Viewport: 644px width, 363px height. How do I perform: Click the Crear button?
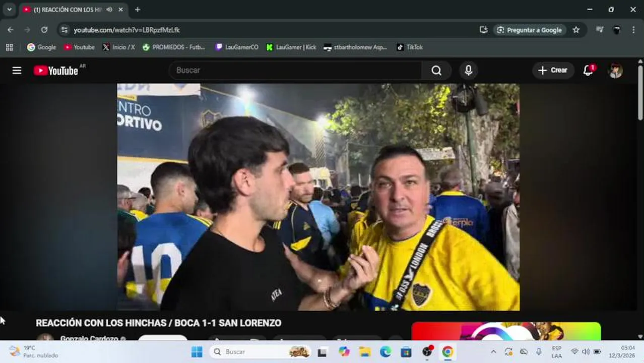(553, 71)
